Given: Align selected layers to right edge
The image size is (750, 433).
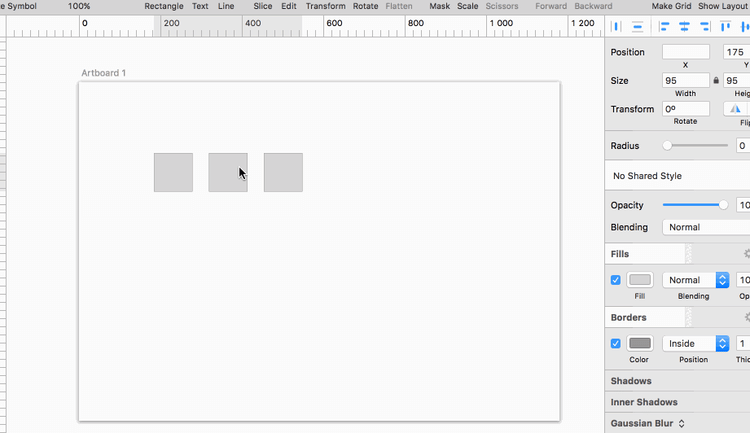Looking at the screenshot, I should 706,26.
